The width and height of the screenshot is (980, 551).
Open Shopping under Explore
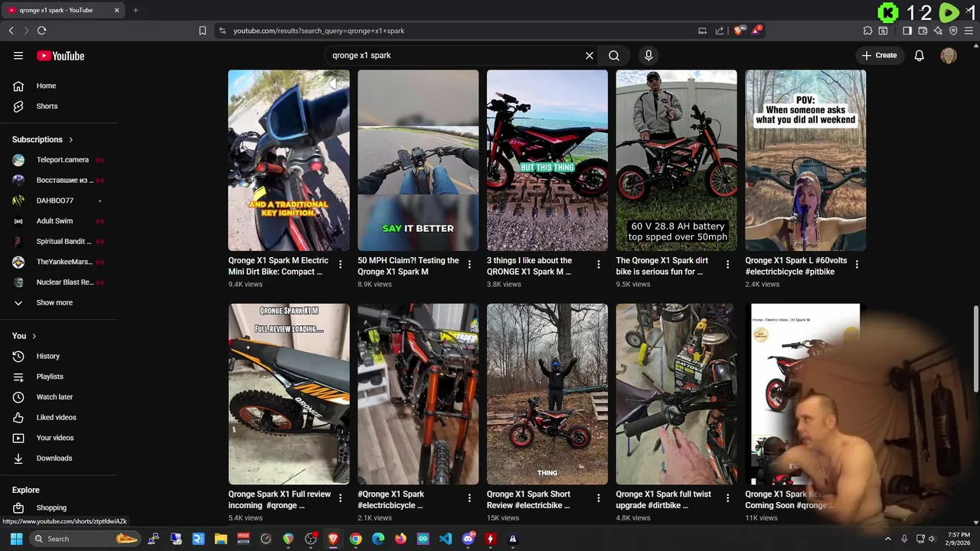click(x=58, y=507)
